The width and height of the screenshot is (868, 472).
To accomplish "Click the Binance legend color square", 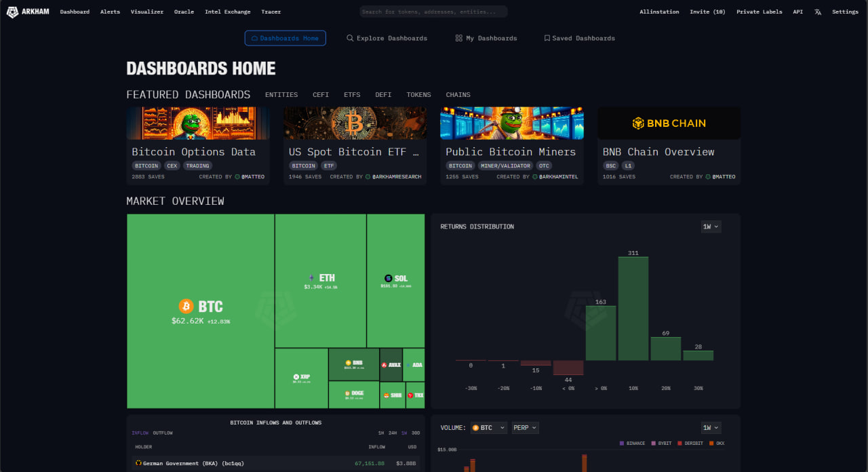I will (x=622, y=443).
